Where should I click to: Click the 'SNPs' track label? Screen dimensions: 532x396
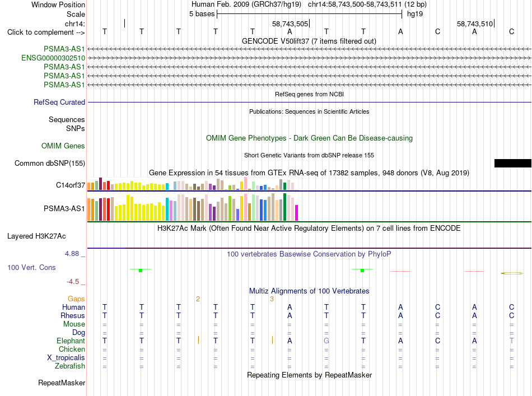tap(76, 129)
